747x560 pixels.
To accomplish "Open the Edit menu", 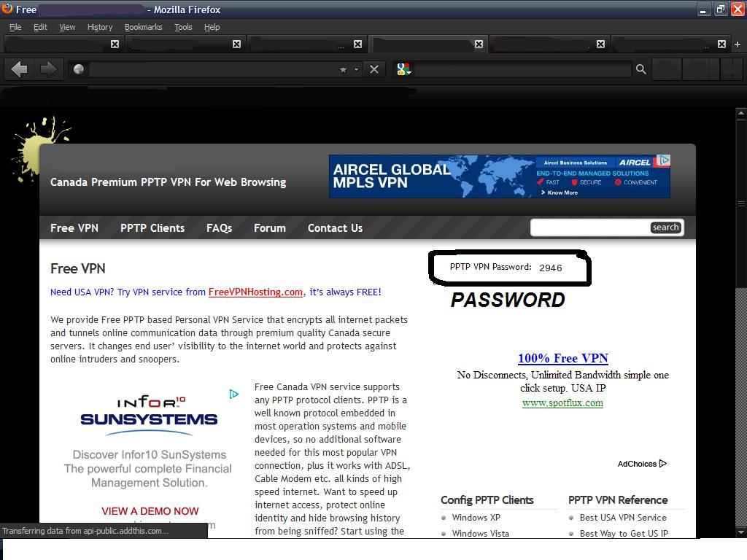I will [40, 27].
